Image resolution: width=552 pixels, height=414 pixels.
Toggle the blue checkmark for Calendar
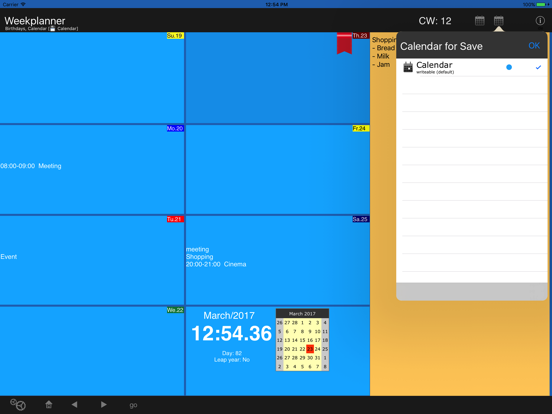pos(538,67)
